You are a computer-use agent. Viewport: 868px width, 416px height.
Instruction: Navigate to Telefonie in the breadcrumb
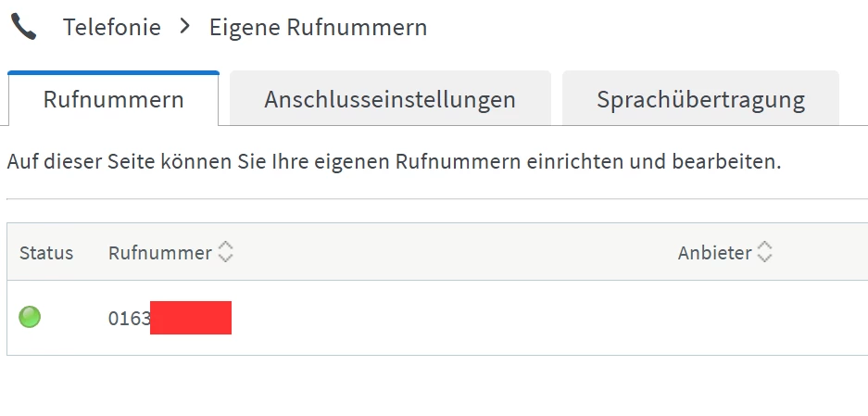point(112,27)
